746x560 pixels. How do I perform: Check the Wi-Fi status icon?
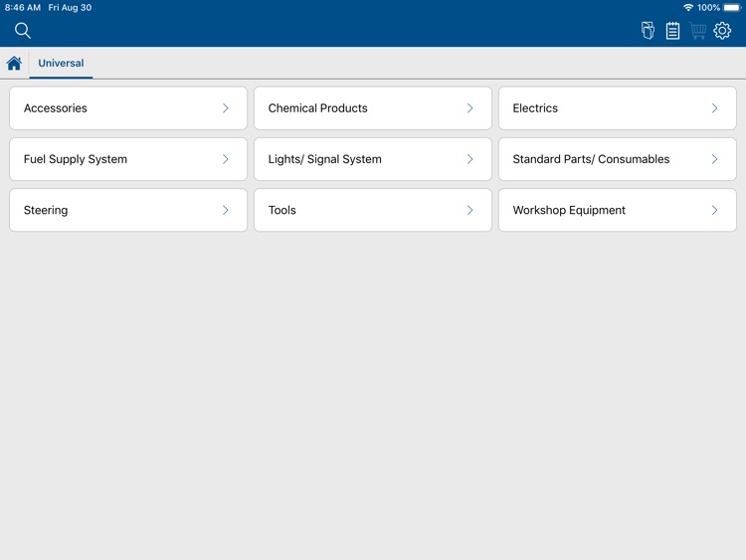(688, 7)
